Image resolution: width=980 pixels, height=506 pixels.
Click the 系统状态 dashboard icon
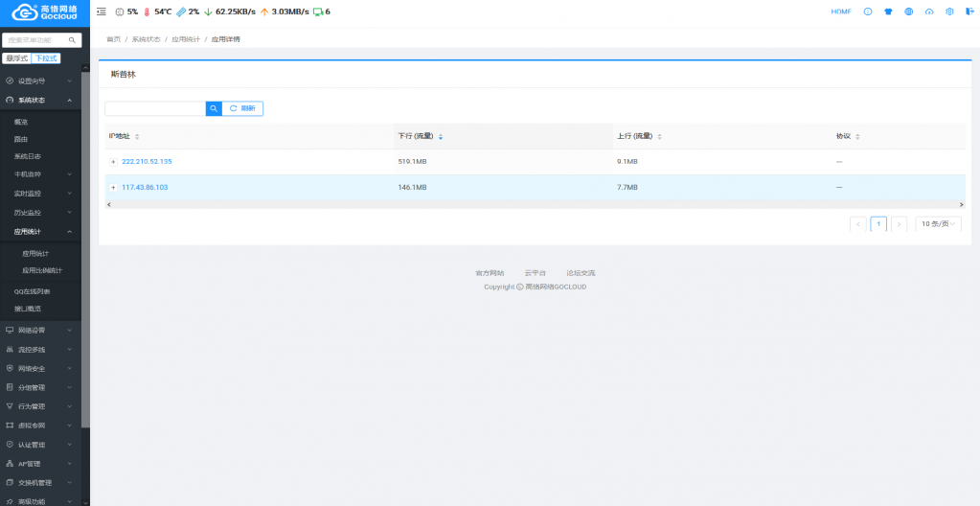coord(10,100)
